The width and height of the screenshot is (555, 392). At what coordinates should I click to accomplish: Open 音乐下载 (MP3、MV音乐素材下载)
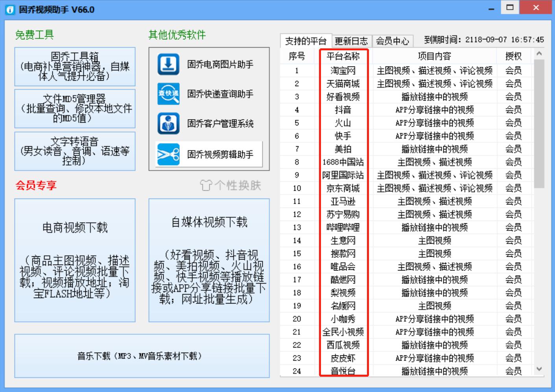142,356
